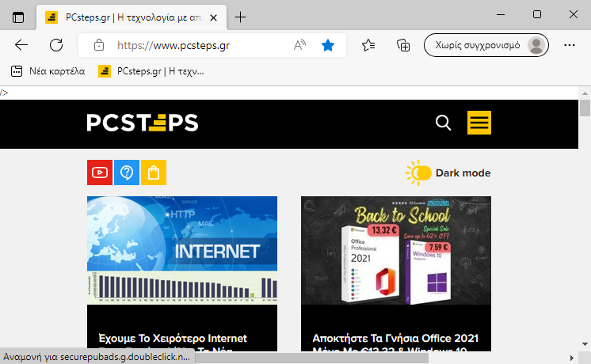Viewport: 591px width, 364px height.
Task: Open the blue question help icon
Action: pos(127,173)
